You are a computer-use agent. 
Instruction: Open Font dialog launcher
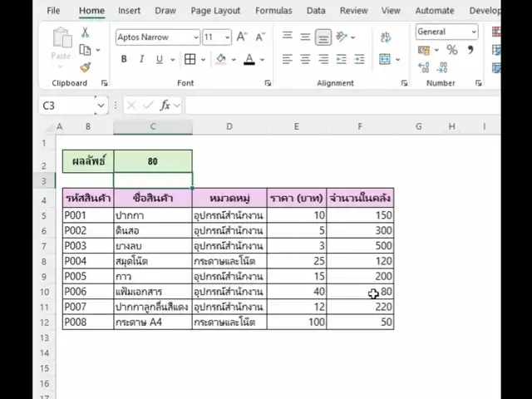268,83
